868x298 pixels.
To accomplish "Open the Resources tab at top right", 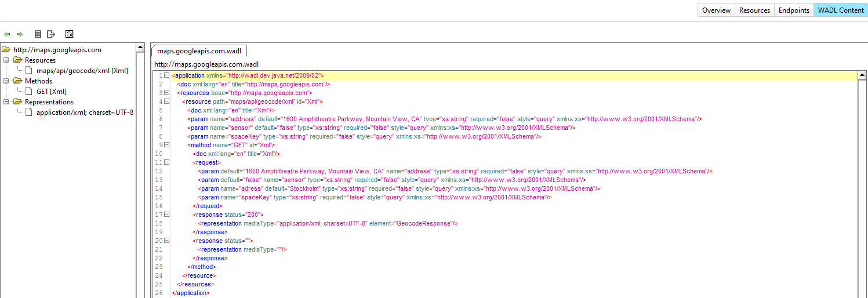I will (x=754, y=10).
